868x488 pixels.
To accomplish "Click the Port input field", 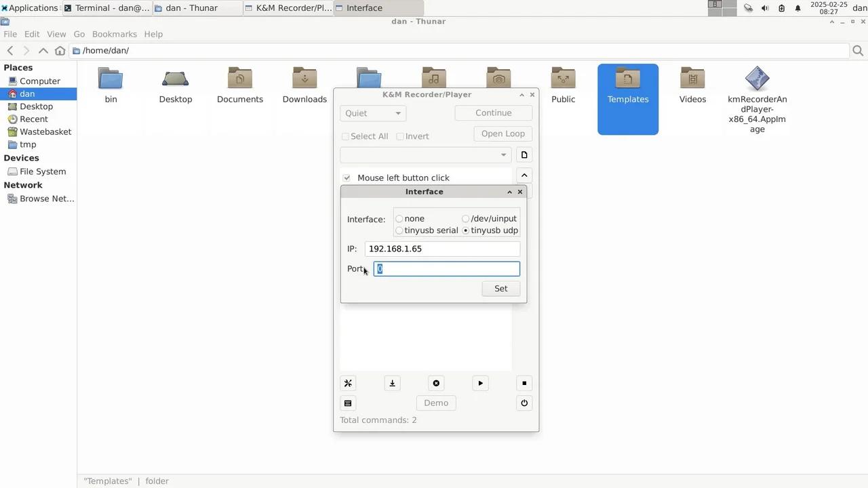I will click(x=447, y=269).
